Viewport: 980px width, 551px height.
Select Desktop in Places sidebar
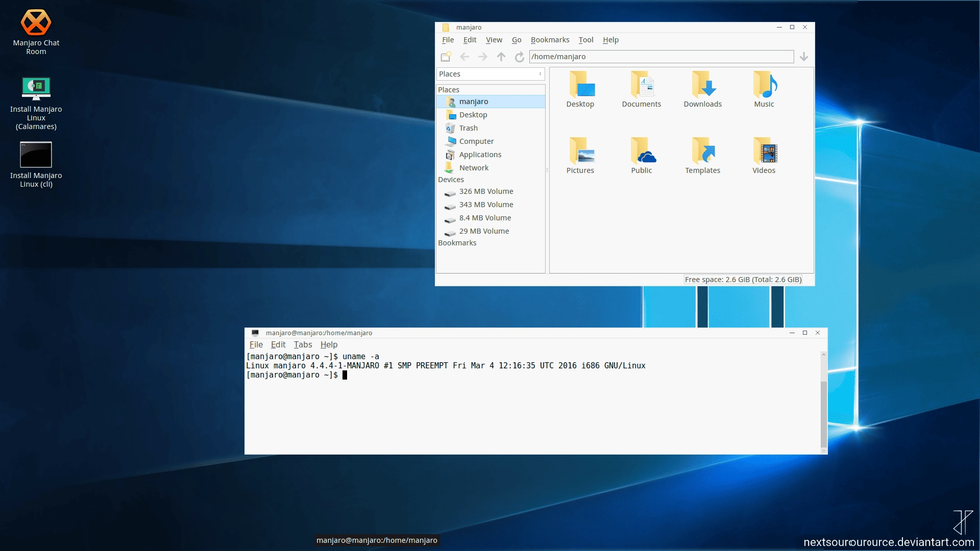(x=491, y=115)
